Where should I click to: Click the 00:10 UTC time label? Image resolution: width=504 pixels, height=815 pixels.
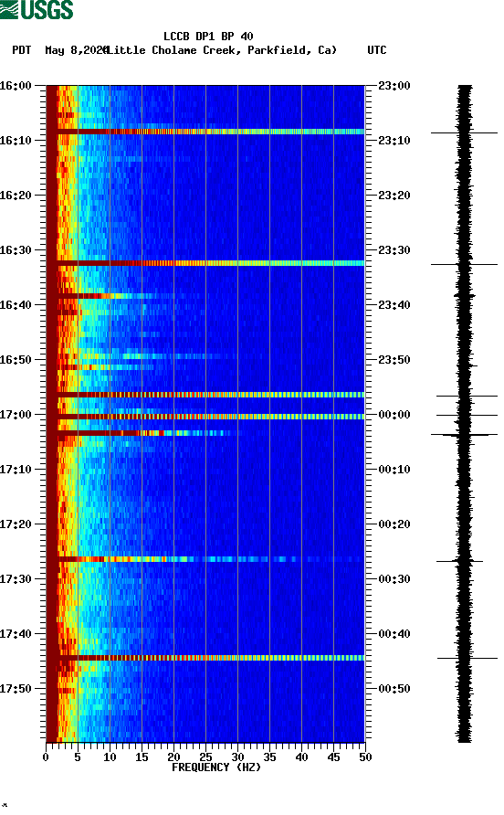click(x=394, y=470)
